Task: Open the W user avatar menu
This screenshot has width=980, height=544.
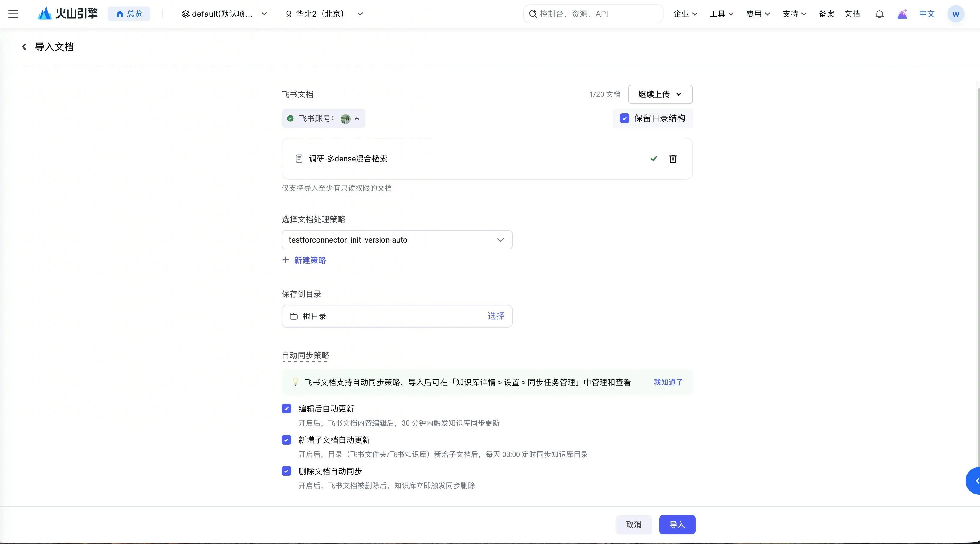Action: (x=955, y=14)
